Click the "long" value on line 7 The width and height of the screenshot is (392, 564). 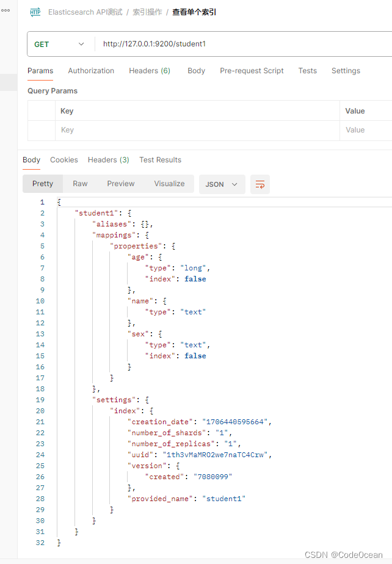193,269
